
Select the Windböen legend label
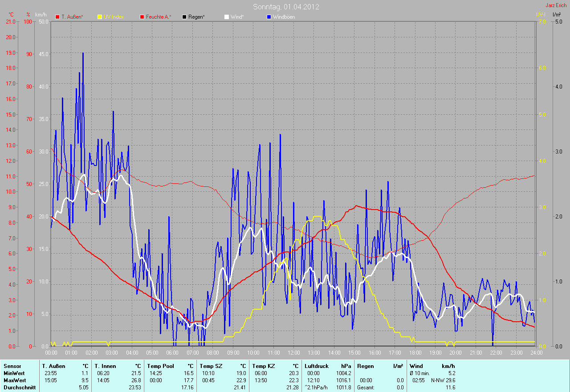pyautogui.click(x=284, y=17)
